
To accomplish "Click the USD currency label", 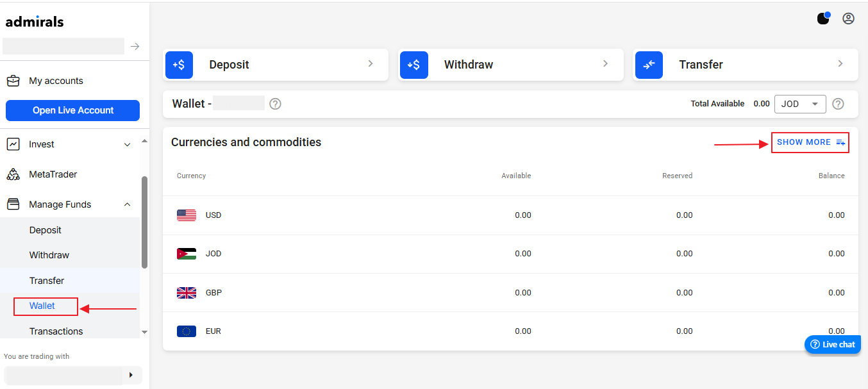I will pyautogui.click(x=213, y=215).
